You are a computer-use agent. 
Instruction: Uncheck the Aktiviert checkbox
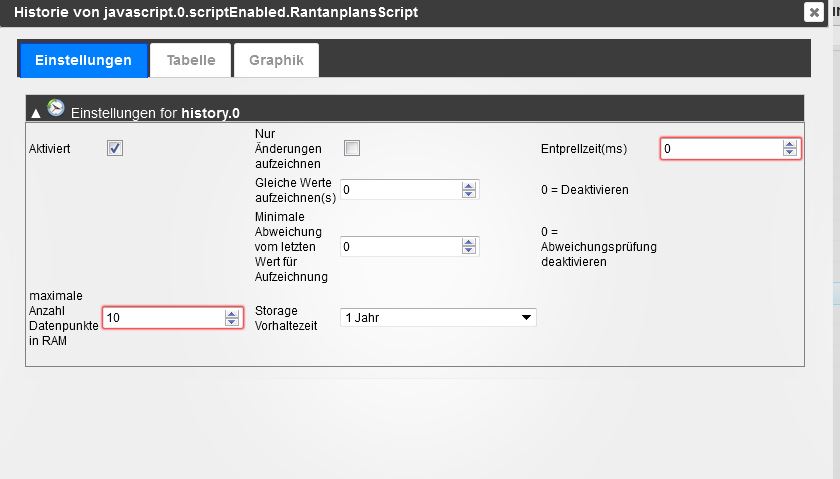point(114,148)
